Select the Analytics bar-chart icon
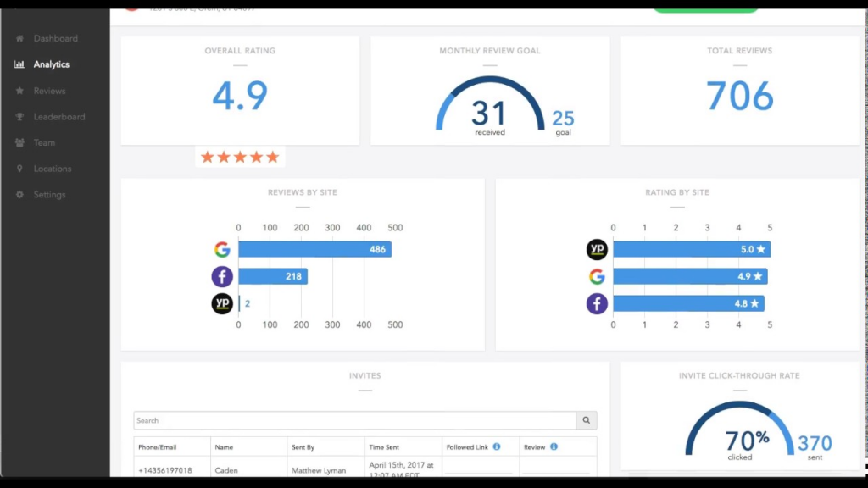This screenshot has height=488, width=868. 19,64
